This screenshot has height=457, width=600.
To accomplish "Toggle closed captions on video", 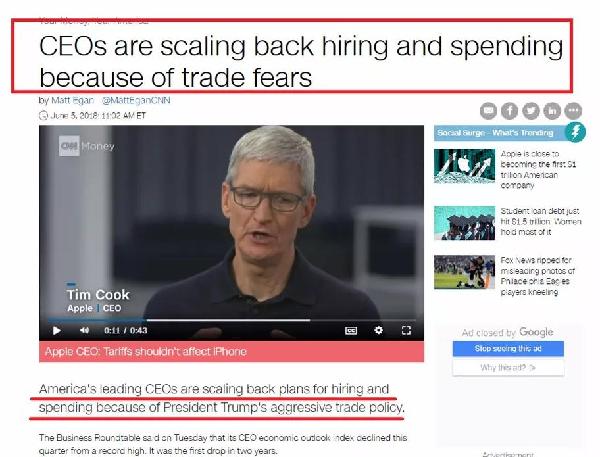I will pyautogui.click(x=351, y=331).
